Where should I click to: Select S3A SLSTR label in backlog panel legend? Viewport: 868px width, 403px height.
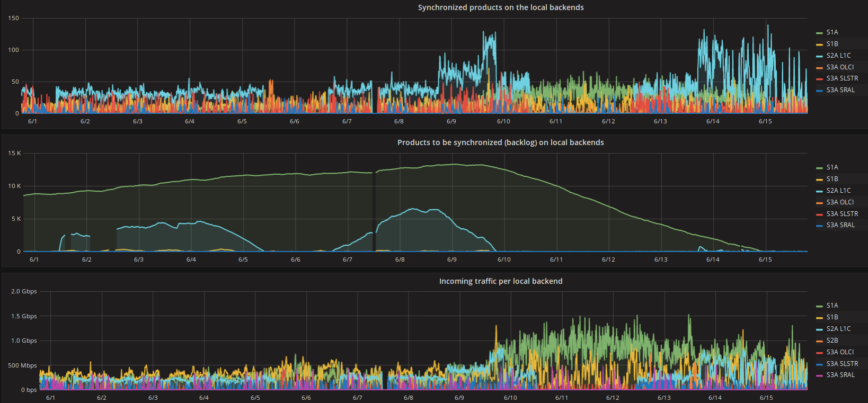(842, 214)
